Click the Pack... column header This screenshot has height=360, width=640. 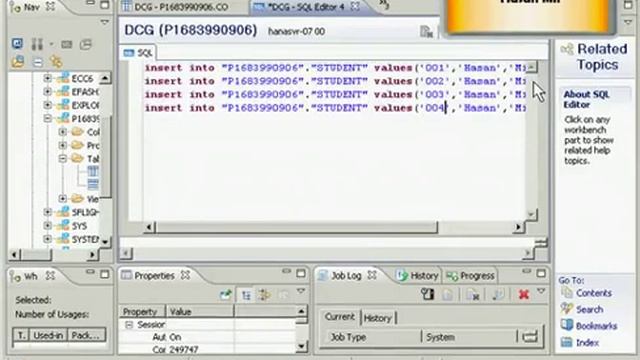coord(86,336)
